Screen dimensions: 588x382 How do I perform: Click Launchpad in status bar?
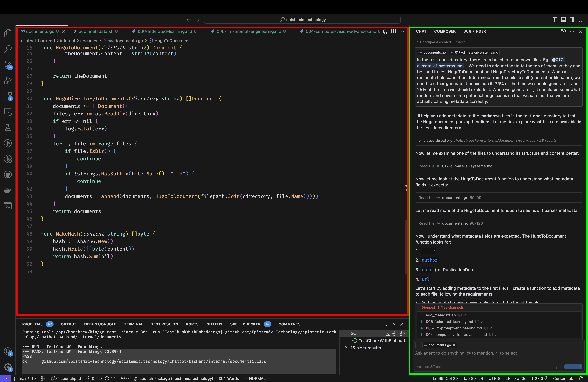pyautogui.click(x=66, y=379)
